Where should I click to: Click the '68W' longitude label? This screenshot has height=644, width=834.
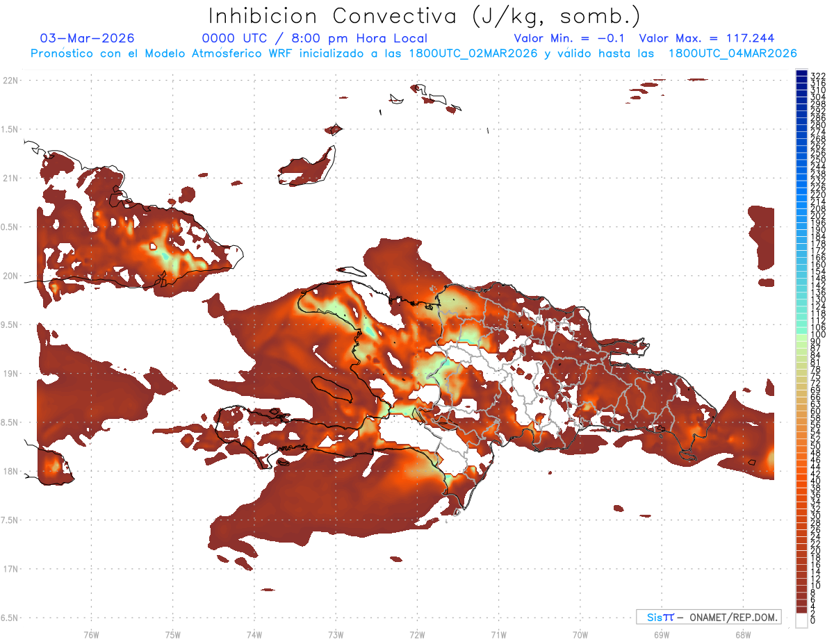tap(742, 634)
